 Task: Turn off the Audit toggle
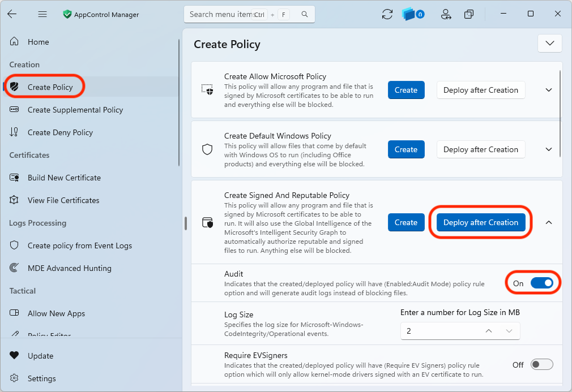tap(542, 283)
